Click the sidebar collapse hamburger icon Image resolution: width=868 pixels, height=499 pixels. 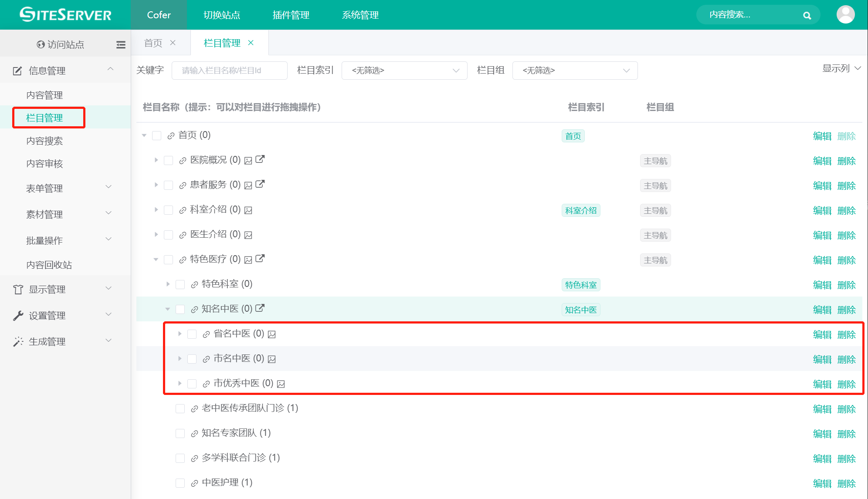tap(121, 44)
